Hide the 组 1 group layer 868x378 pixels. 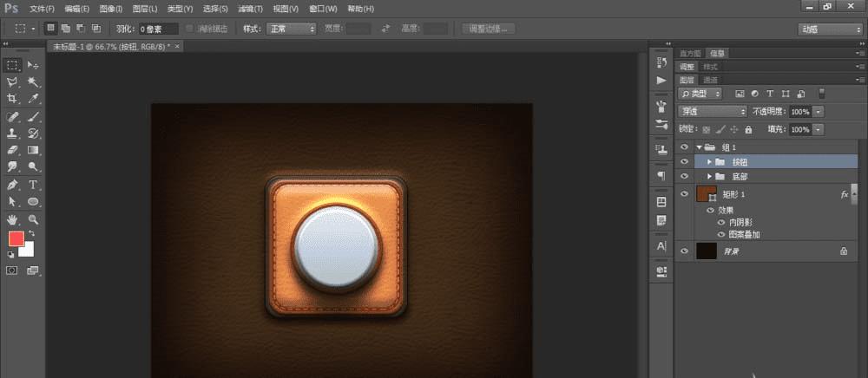coord(685,147)
